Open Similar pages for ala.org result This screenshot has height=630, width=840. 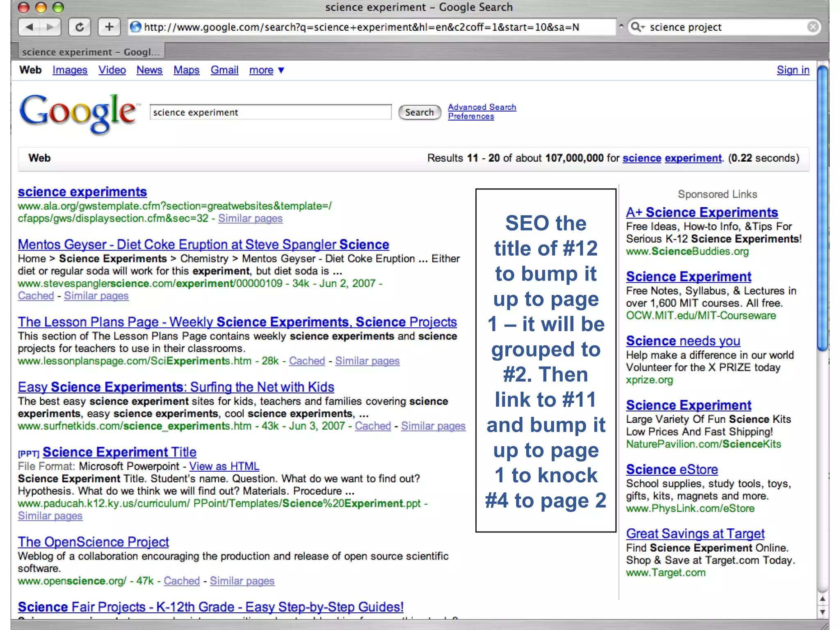[x=250, y=218]
